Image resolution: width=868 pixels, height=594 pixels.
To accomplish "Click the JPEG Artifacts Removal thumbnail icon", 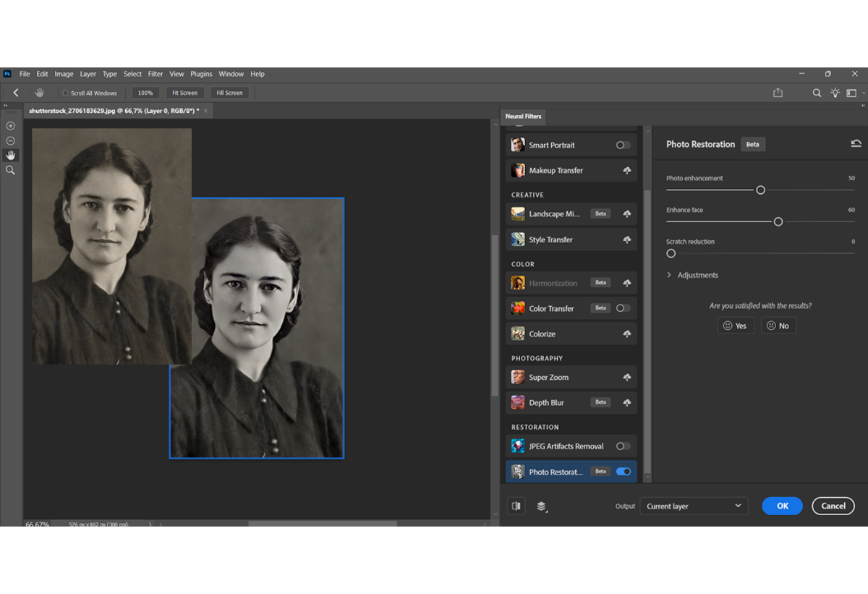I will point(518,446).
